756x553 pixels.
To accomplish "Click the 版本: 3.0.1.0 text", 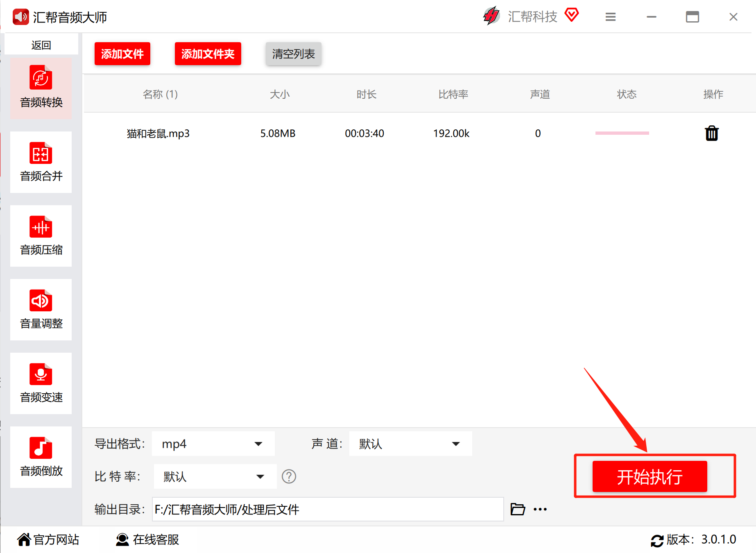I will click(702, 539).
